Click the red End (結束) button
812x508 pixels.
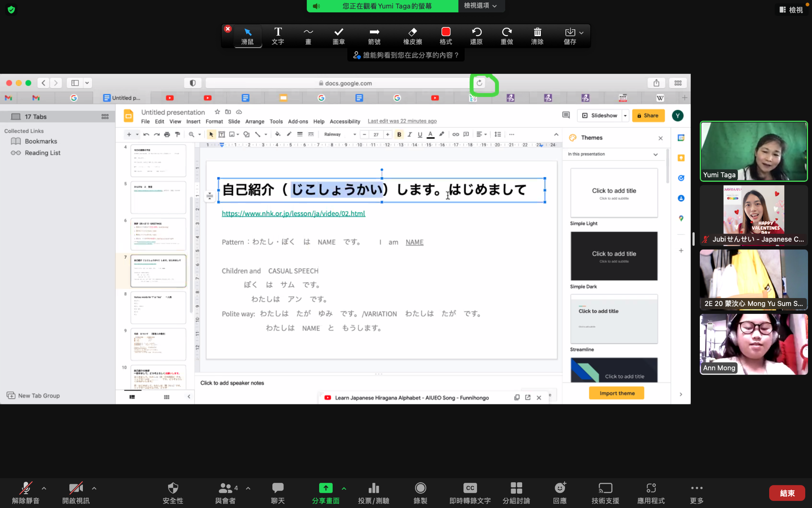[x=787, y=493]
